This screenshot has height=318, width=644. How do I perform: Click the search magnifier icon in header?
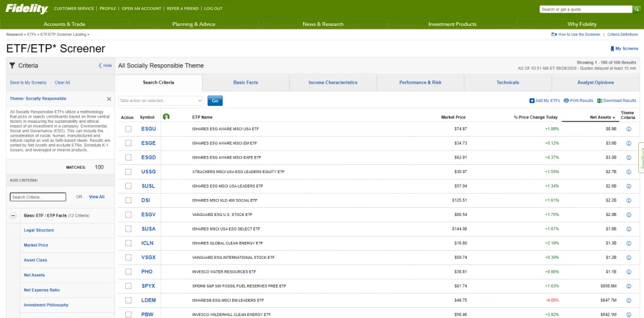click(636, 9)
